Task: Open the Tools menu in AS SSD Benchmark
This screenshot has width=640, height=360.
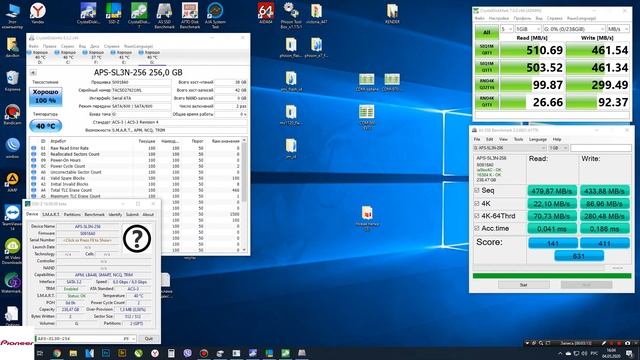Action: (518, 139)
